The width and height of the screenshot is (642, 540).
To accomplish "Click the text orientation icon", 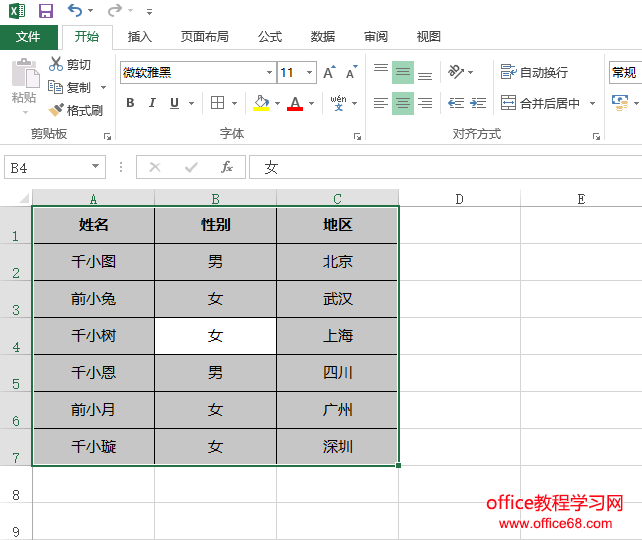I will tap(456, 72).
